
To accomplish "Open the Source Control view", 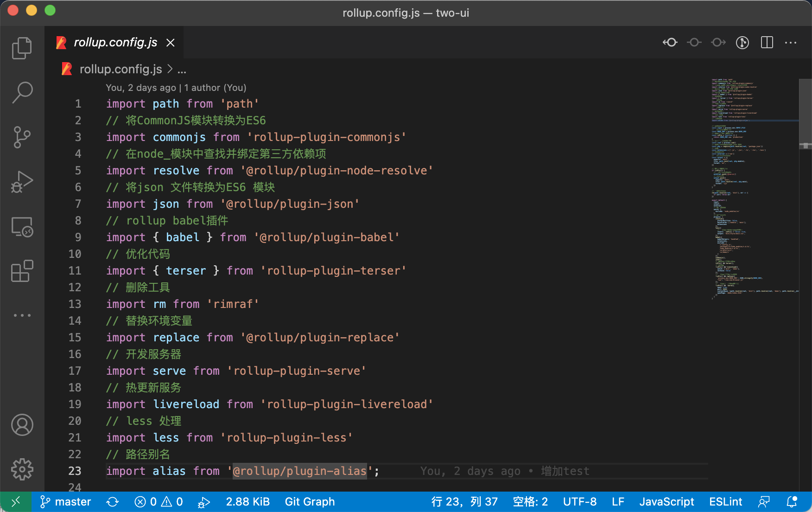I will pos(22,137).
